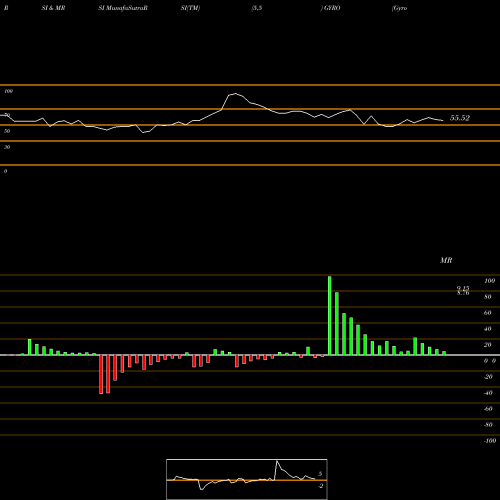Click the RSI axis label 100
Screen dimensions: 500x500
point(8,91)
